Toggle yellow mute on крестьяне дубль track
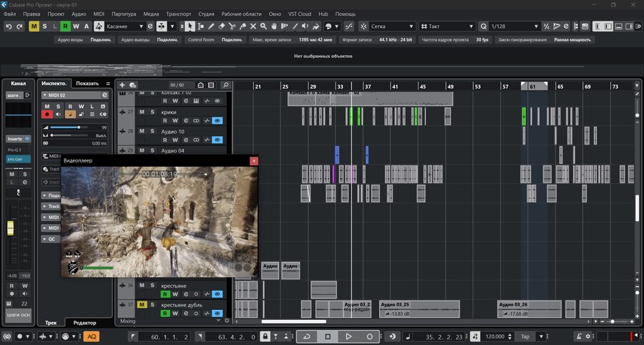Viewport: 644px width, 345px height. pos(142,305)
